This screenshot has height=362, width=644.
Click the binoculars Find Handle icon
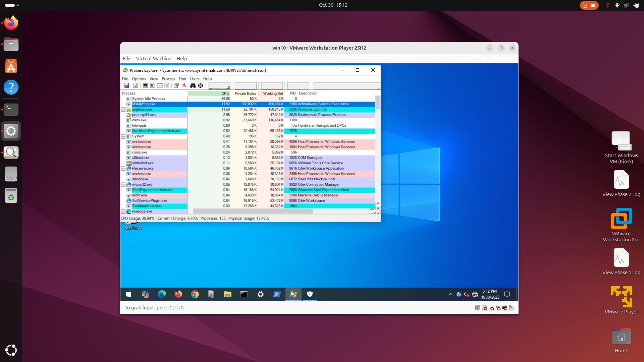pyautogui.click(x=193, y=85)
